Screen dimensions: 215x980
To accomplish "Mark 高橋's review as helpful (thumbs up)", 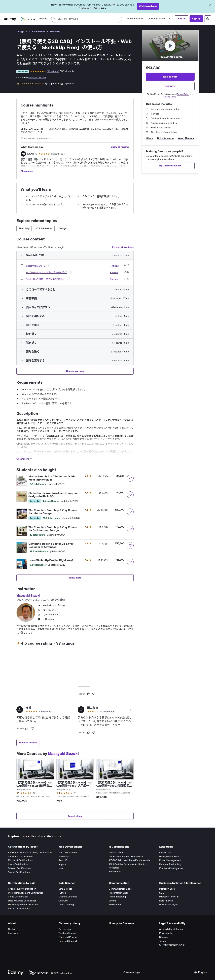I will pyautogui.click(x=27, y=729).
